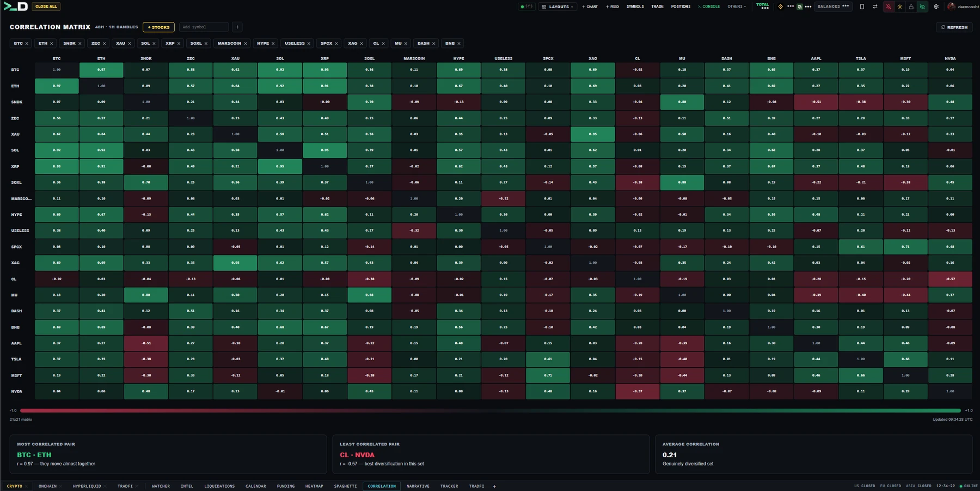Image resolution: width=980 pixels, height=491 pixels.
Task: Open the Watcher tab
Action: [161, 486]
